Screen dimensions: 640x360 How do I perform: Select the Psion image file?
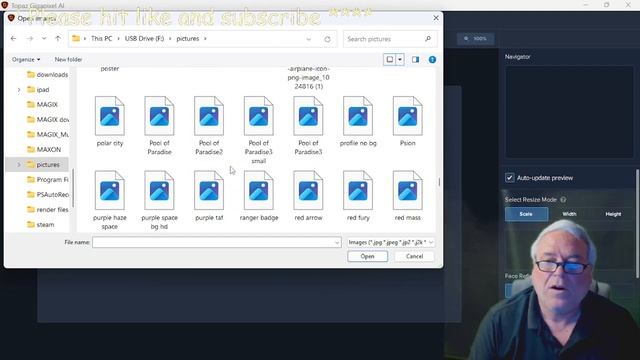[x=407, y=121]
